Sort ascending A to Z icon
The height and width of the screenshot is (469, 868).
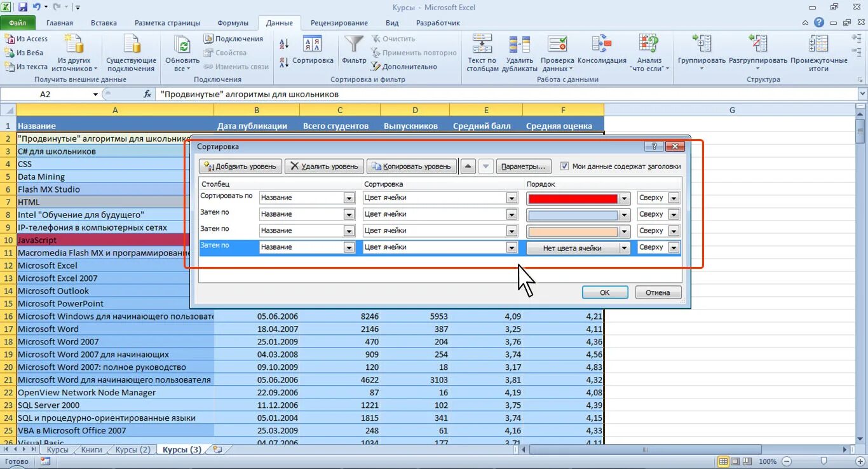284,43
